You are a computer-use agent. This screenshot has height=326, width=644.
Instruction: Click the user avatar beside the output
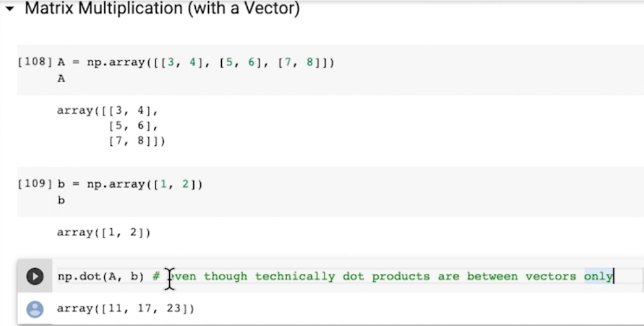pos(34,308)
